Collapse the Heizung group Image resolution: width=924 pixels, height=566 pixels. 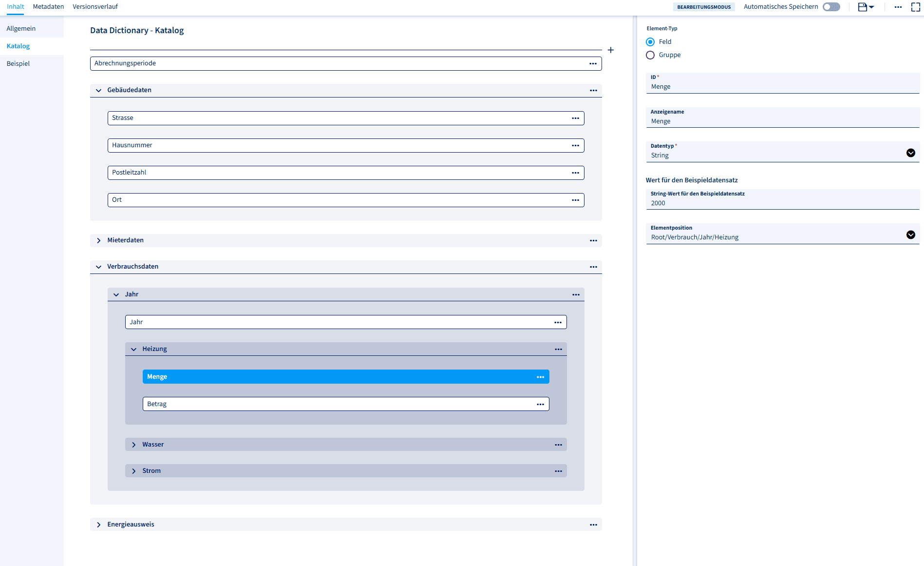[x=134, y=349]
